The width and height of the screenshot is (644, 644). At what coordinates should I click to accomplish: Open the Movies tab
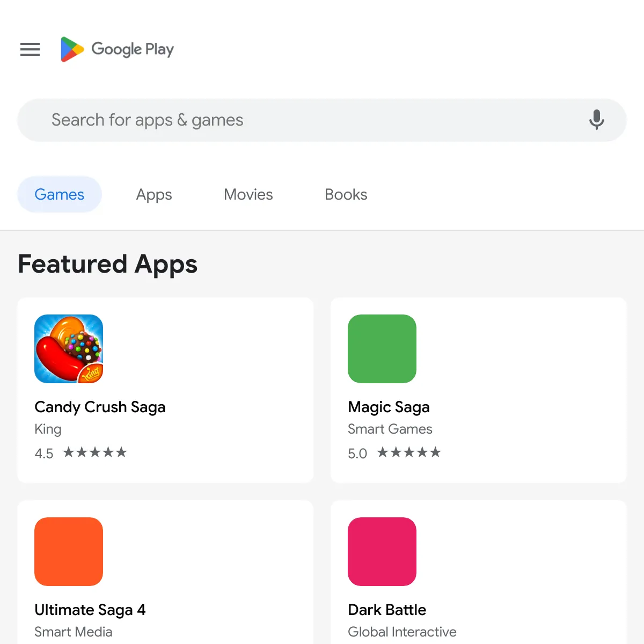[x=248, y=194]
